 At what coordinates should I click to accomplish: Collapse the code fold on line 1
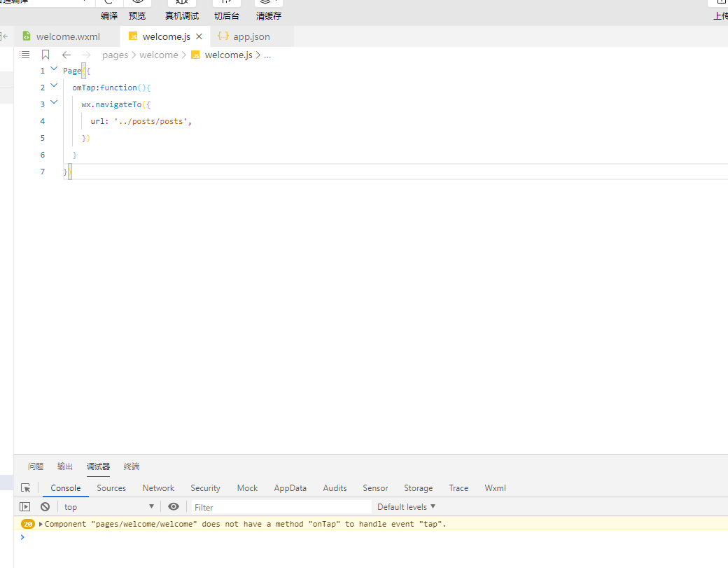(x=54, y=69)
